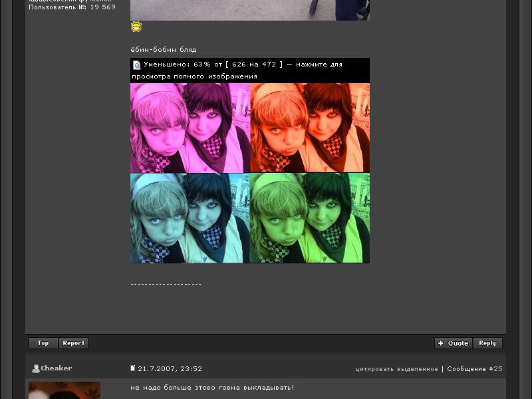Screen dimensions: 532x399
Task: Click the "Пользователь №: 19 569" text
Action: 72,7
